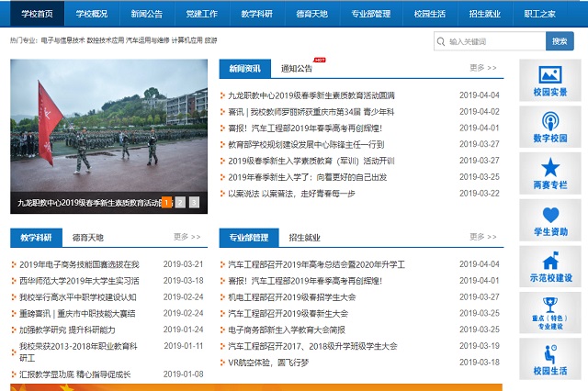
Task: Select carousel slide indicator 1
Action: [166, 202]
